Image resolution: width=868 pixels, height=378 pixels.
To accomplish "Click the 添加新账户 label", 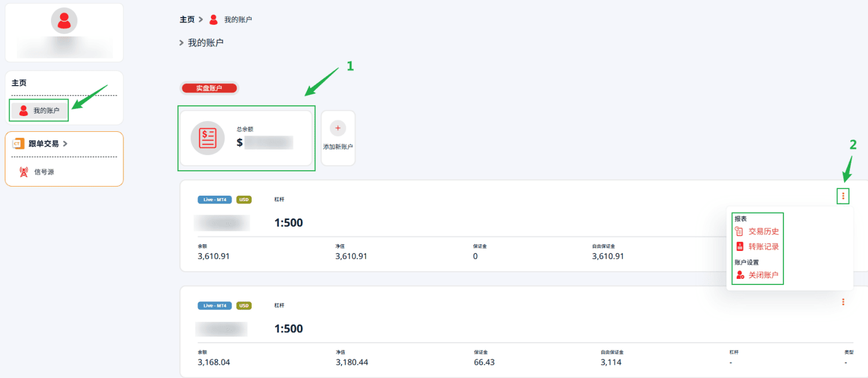I will [x=338, y=147].
